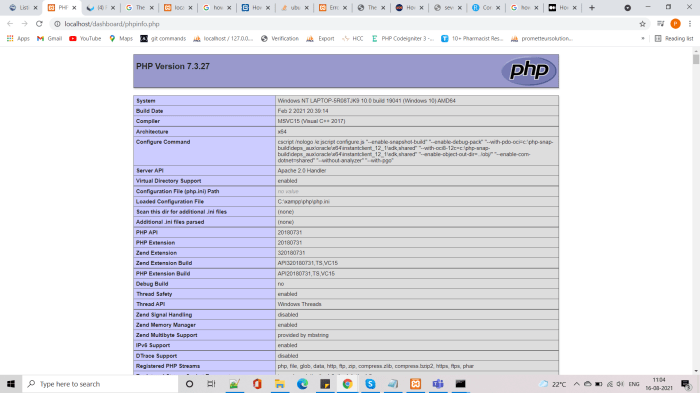Reload the phpinfo page
This screenshot has width=700, height=393.
pyautogui.click(x=39, y=24)
